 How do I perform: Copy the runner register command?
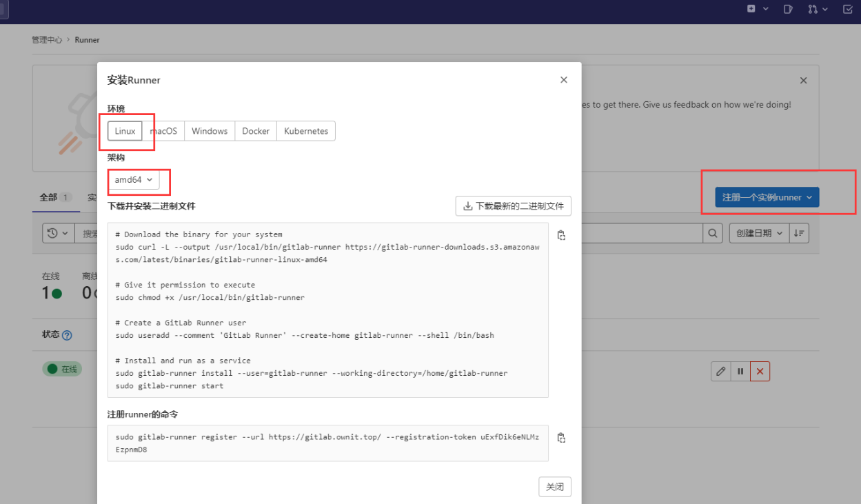click(561, 438)
